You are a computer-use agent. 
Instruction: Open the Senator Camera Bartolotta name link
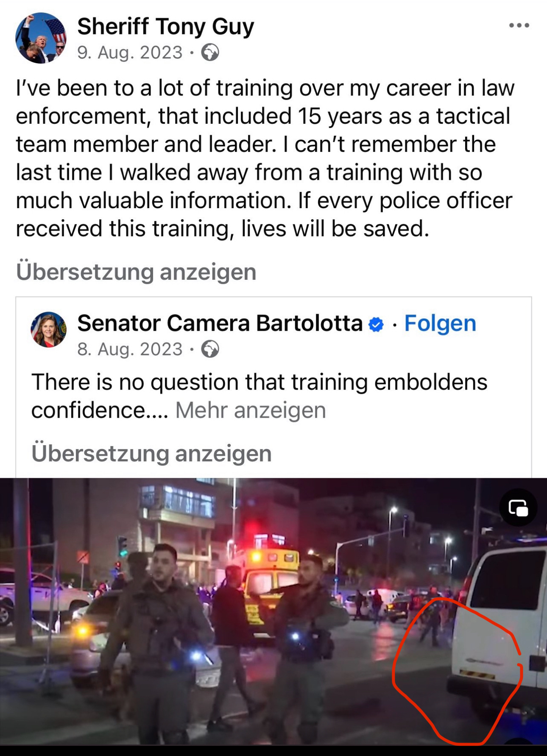[x=220, y=323]
